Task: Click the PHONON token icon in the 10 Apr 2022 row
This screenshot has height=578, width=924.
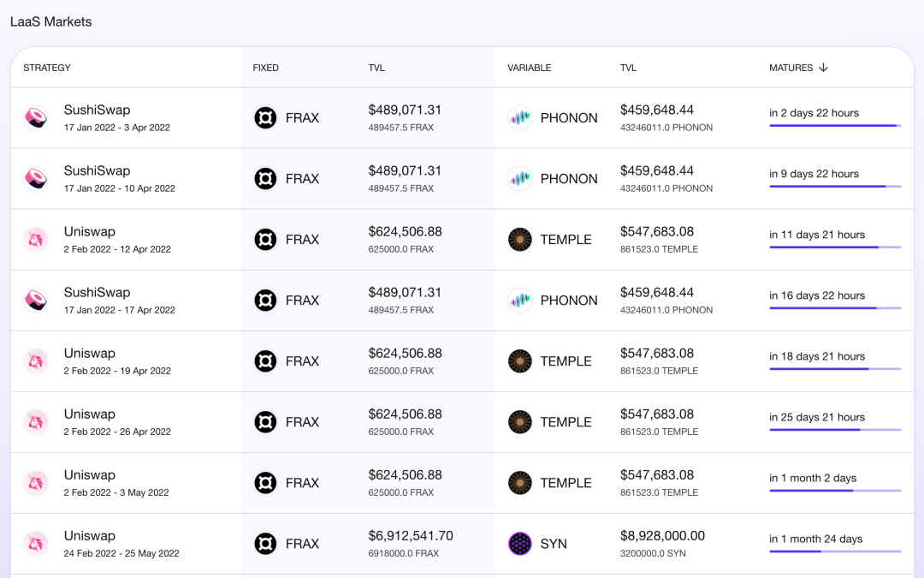Action: (520, 179)
